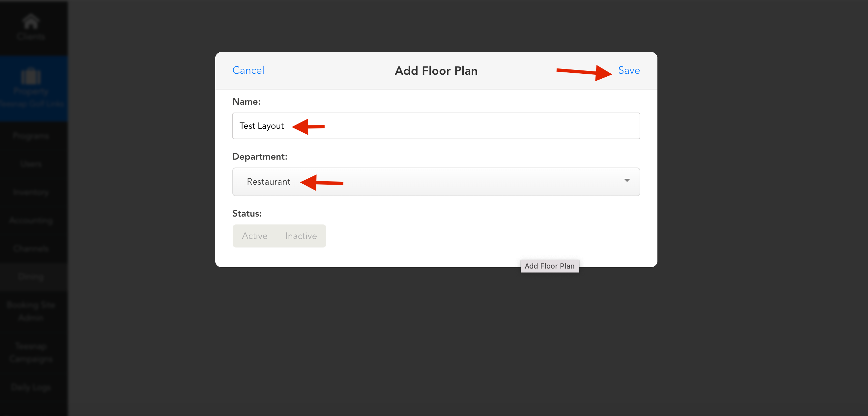Screen dimensions: 868x416
Task: Click the Add Floor Plan button
Action: pos(550,266)
